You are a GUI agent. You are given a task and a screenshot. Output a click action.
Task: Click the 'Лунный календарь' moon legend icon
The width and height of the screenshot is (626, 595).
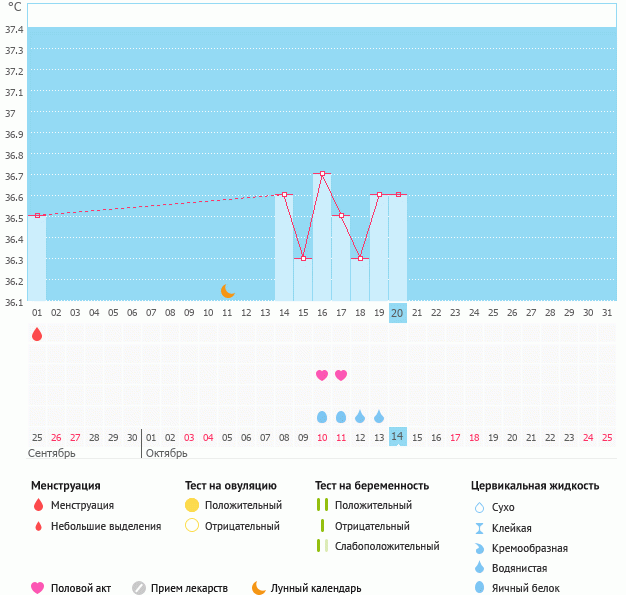pyautogui.click(x=259, y=588)
